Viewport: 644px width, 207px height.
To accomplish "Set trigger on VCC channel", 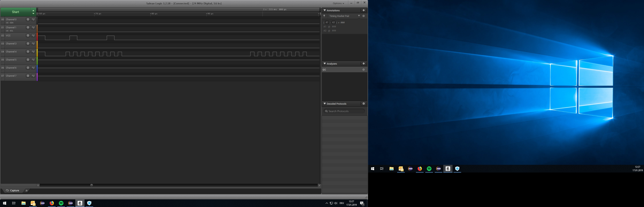I will point(33,35).
